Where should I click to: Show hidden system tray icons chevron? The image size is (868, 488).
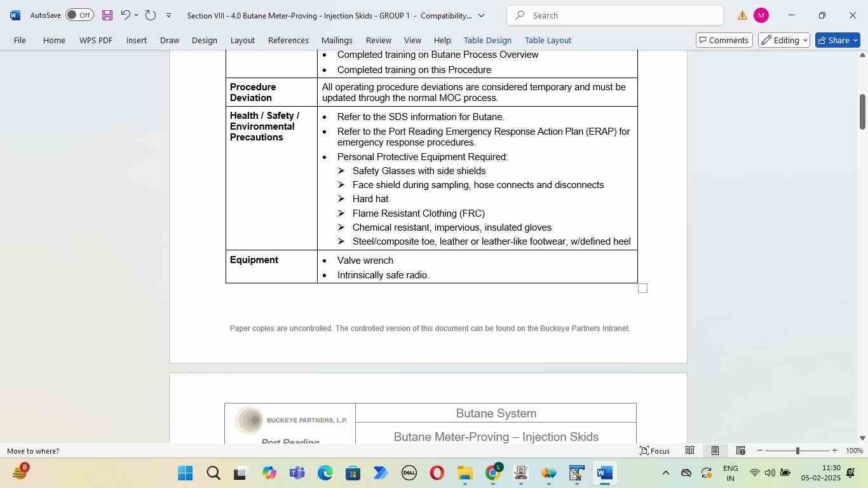(665, 473)
